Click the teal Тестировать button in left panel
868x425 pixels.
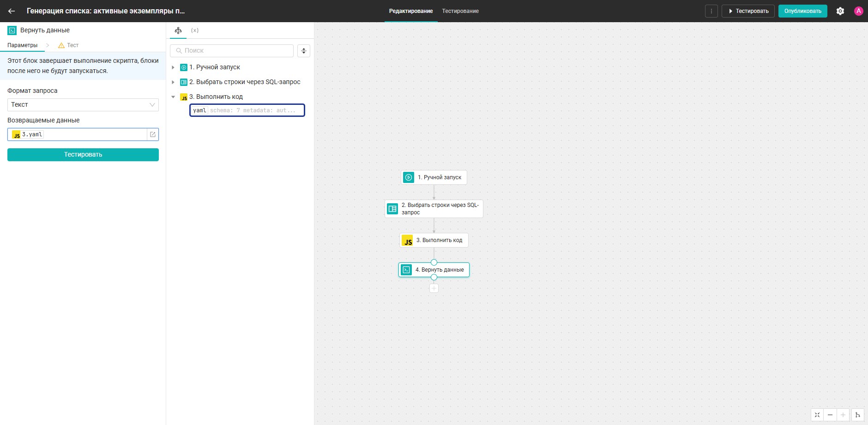point(83,155)
